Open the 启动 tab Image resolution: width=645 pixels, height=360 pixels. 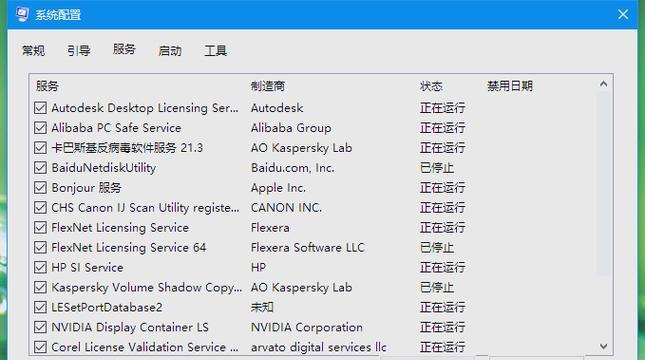pyautogui.click(x=170, y=51)
